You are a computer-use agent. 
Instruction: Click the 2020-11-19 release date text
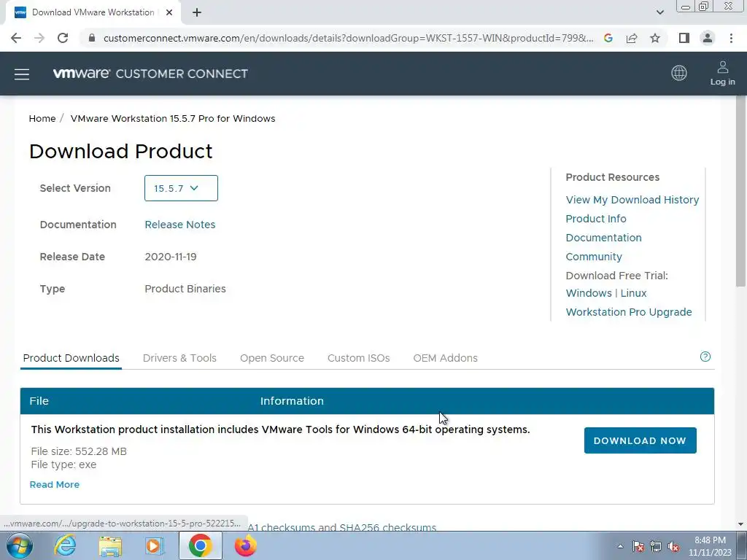(171, 257)
